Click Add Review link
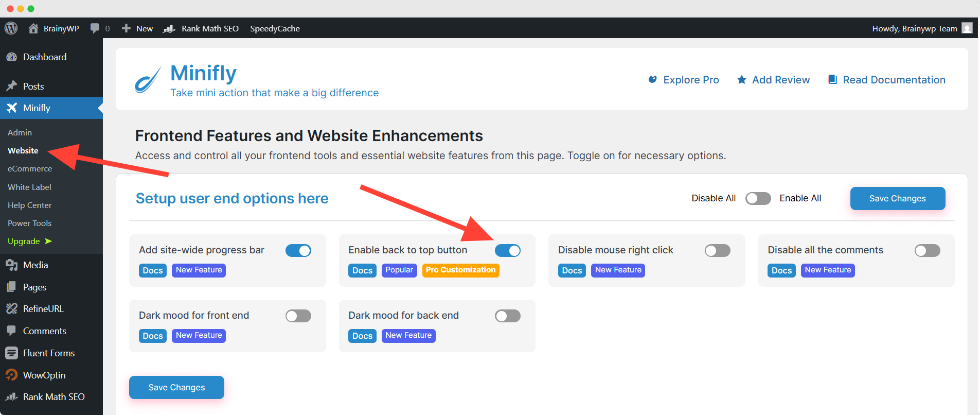The height and width of the screenshot is (415, 980). point(773,80)
